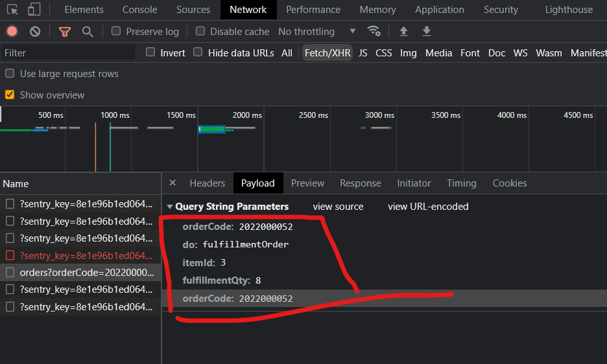
Task: Filter requests by CSS type
Action: [x=384, y=53]
